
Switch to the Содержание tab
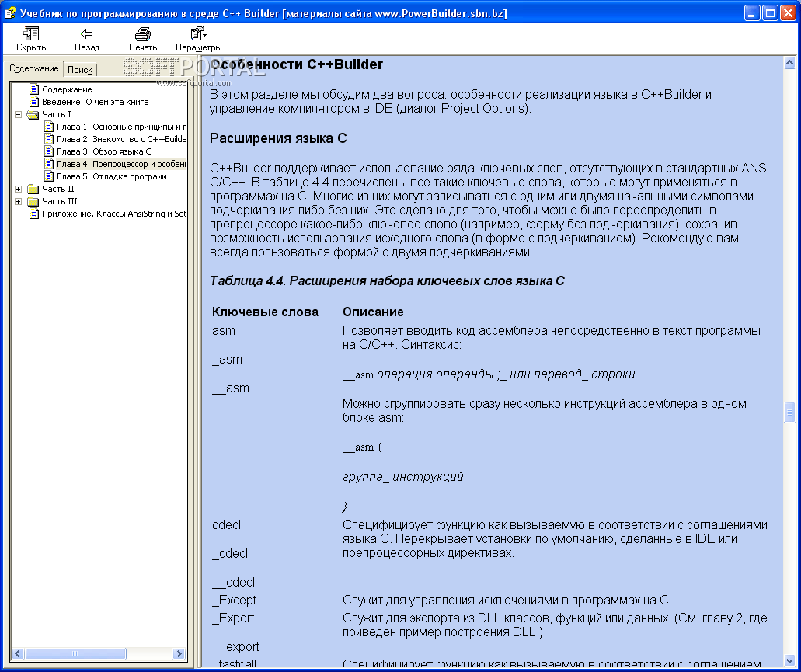click(33, 68)
